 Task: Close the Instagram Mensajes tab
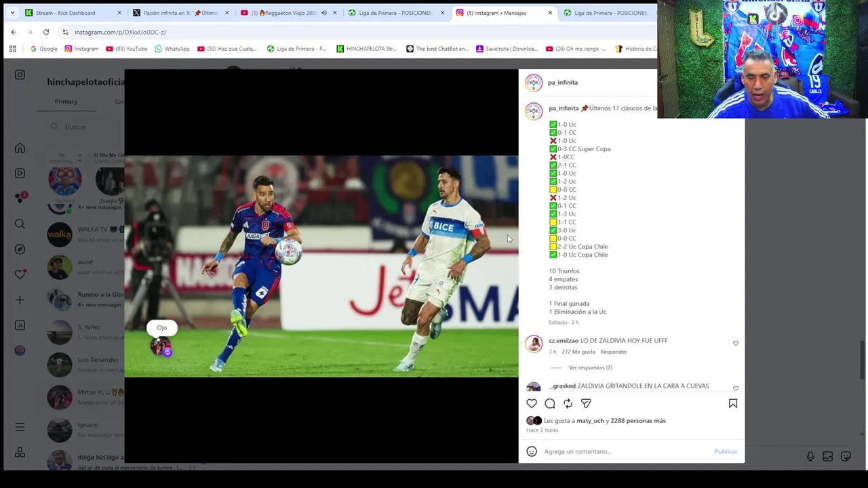click(x=550, y=13)
